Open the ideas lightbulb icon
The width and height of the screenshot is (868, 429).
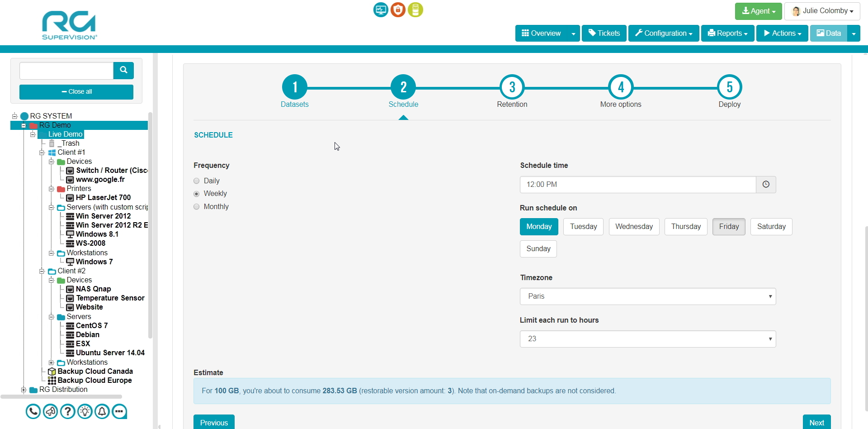(85, 411)
